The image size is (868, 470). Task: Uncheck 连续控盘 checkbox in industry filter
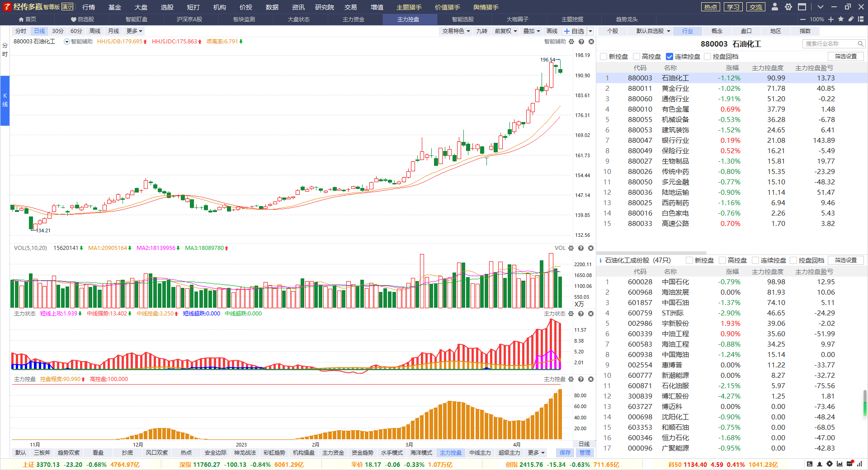(x=670, y=56)
